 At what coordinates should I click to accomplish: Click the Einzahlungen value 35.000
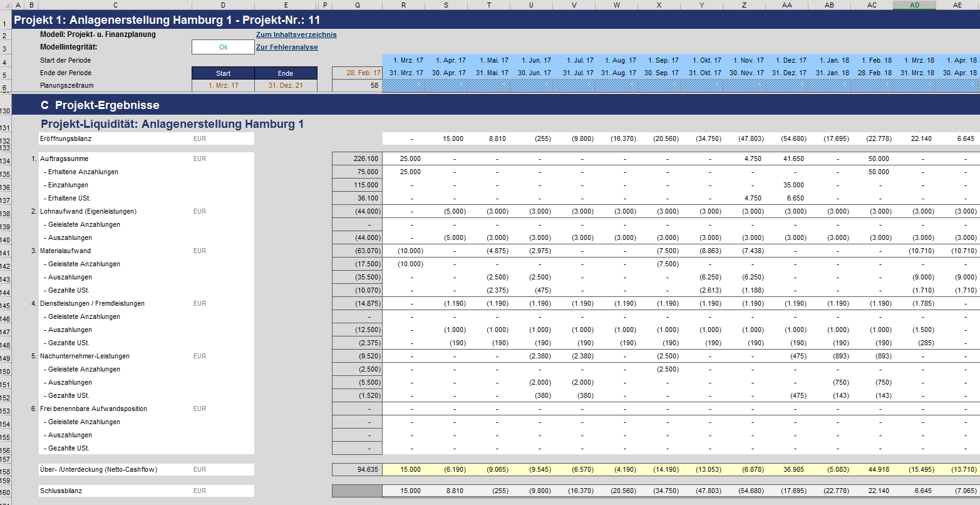787,185
